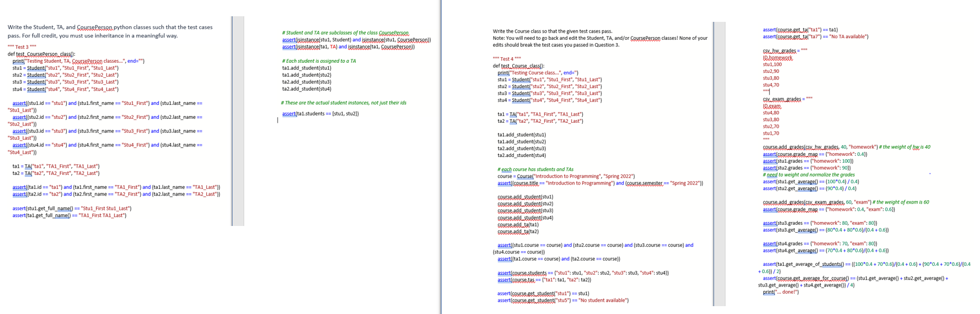This screenshot has height=314, width=980.
Task: Click comment '# Each student is assigned to a TA'
Action: point(319,61)
